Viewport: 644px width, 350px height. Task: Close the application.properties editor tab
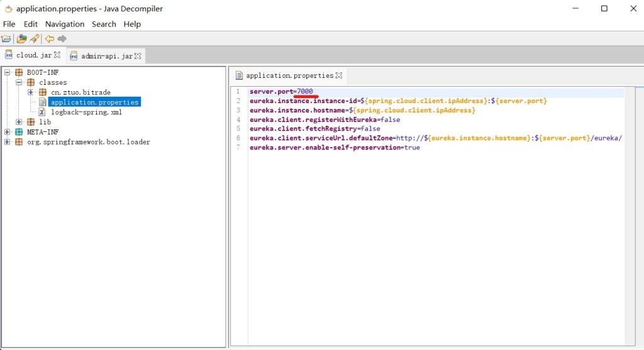(339, 75)
